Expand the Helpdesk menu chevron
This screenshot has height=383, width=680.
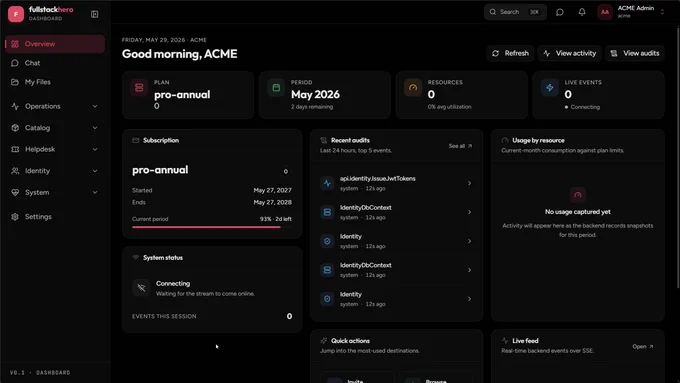click(x=95, y=149)
